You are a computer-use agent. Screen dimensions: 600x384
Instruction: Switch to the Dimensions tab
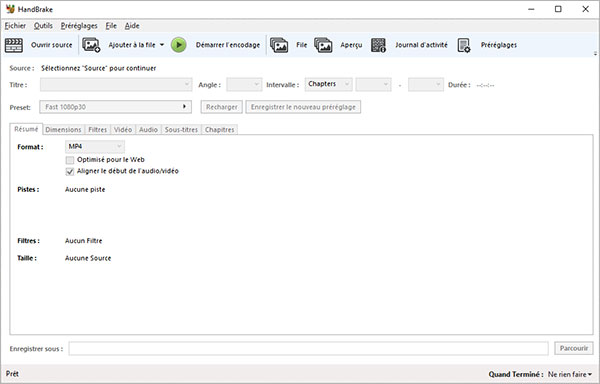(x=63, y=130)
